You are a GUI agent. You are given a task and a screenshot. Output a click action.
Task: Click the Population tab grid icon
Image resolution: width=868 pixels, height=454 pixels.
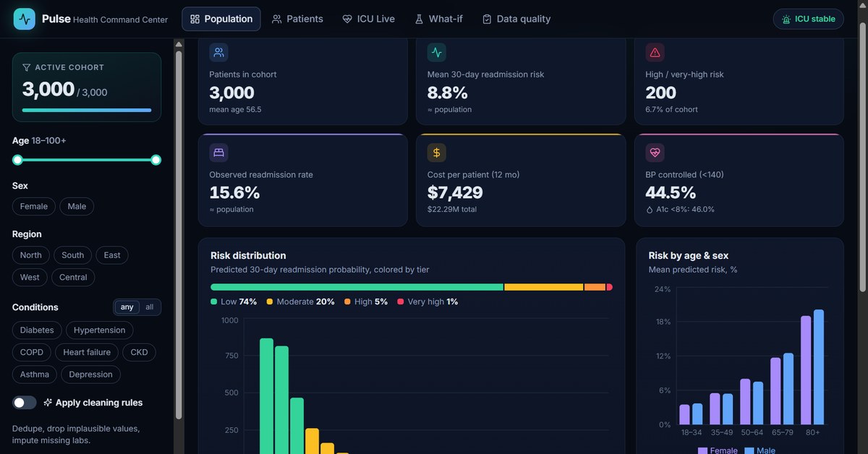pyautogui.click(x=195, y=19)
